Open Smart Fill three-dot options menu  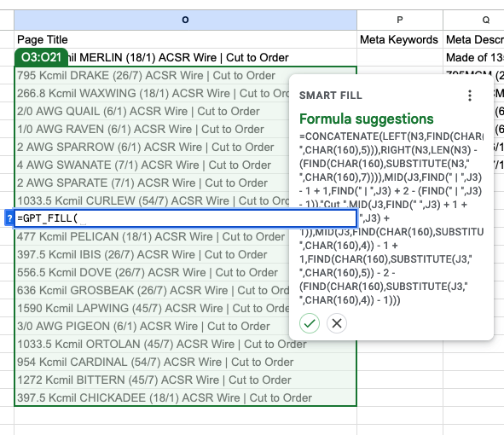click(x=470, y=96)
